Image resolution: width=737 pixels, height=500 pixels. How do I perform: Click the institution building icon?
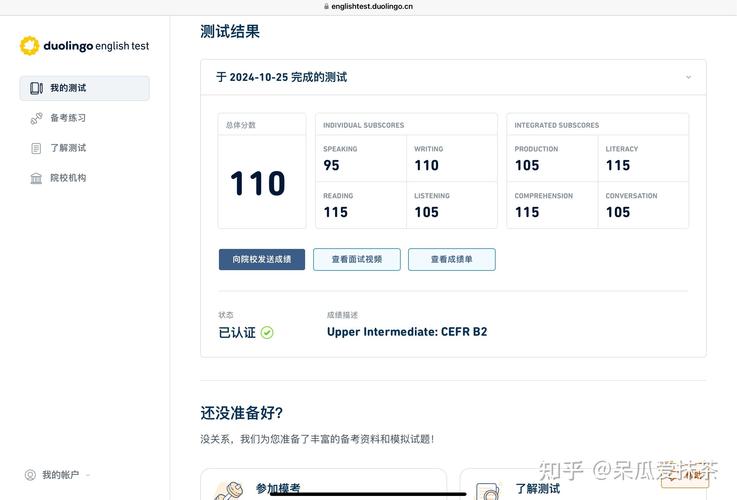(36, 178)
